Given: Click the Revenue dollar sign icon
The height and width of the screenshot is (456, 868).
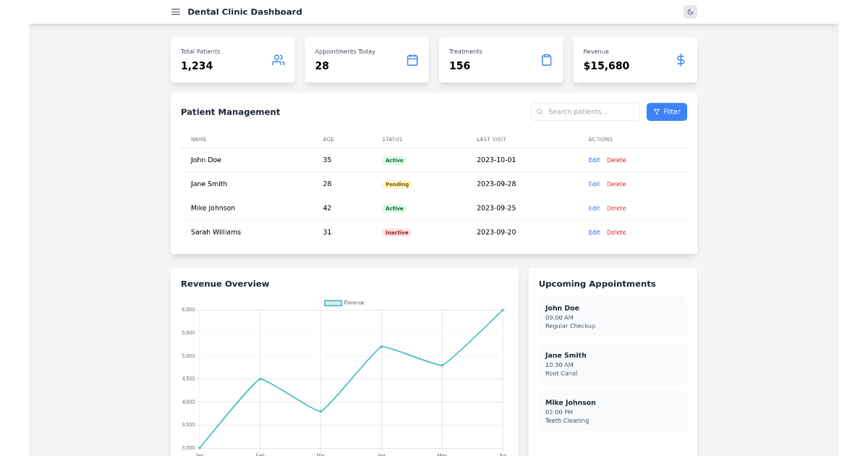Looking at the screenshot, I should click(x=680, y=60).
